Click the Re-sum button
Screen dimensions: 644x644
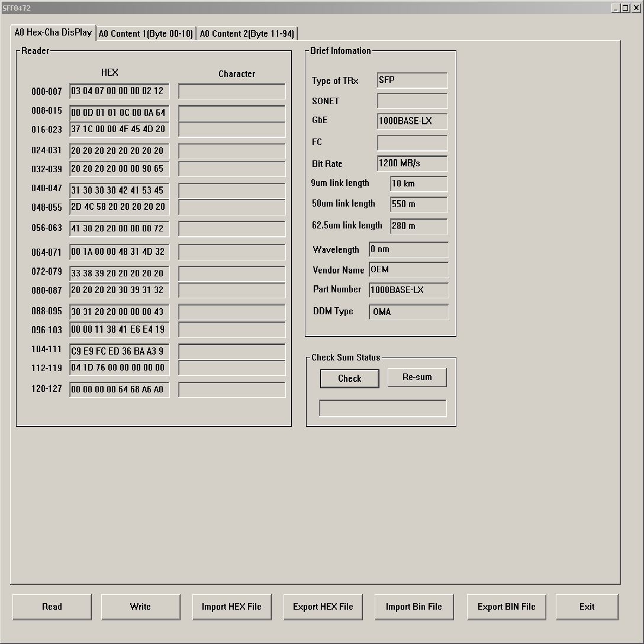click(417, 377)
